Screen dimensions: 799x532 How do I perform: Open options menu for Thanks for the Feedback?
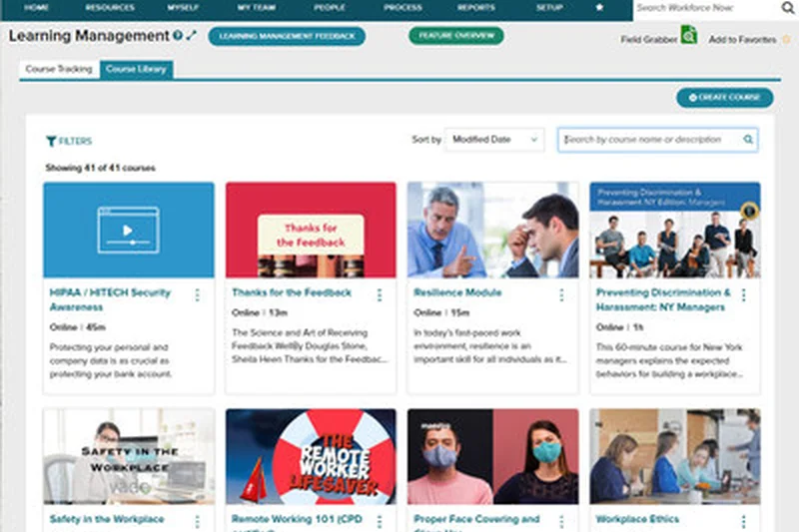[380, 294]
